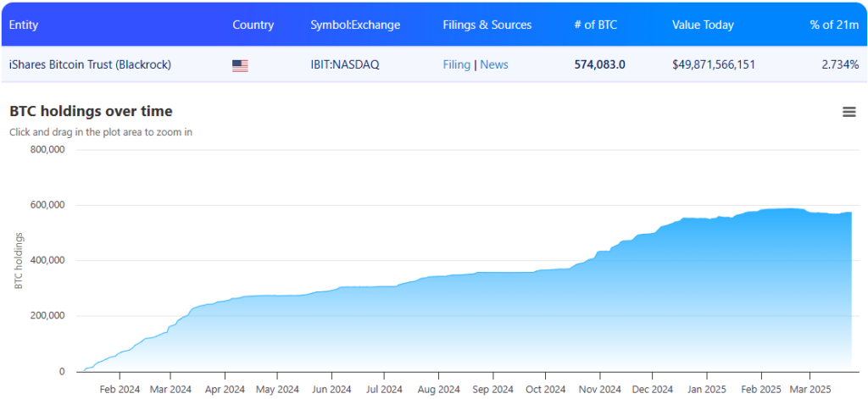Image resolution: width=868 pixels, height=399 pixels.
Task: Click the 400,000 y-axis label
Action: (x=47, y=260)
